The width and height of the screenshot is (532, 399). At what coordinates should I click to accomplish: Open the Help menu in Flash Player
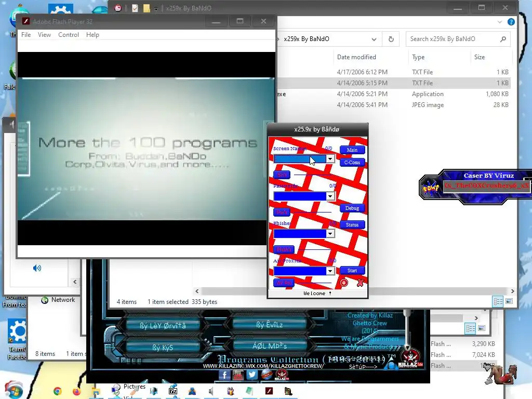coord(92,35)
